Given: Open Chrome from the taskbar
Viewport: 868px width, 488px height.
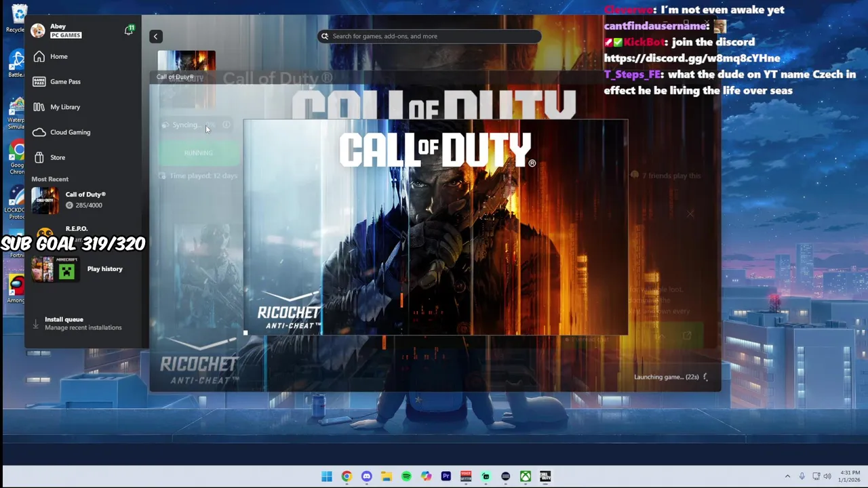Looking at the screenshot, I should tap(347, 476).
